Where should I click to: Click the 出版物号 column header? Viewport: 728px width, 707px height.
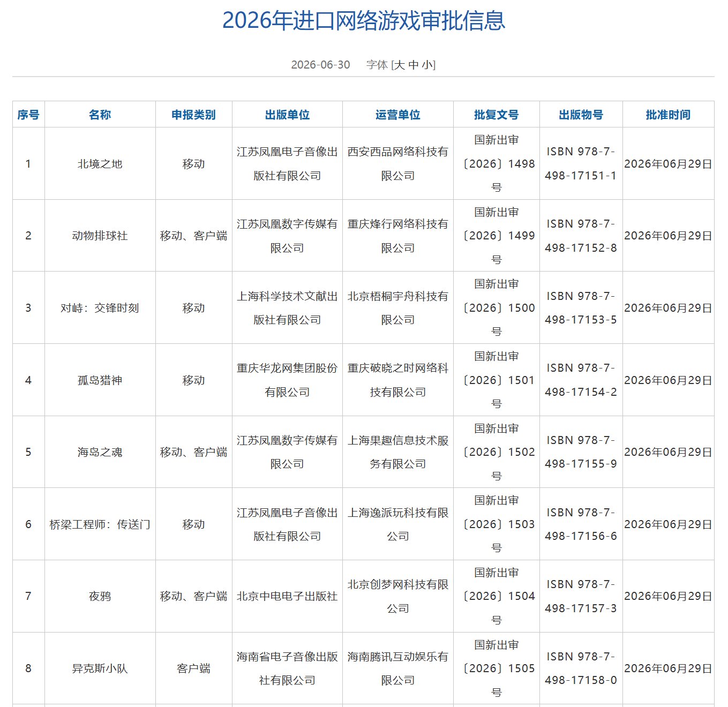pos(581,115)
